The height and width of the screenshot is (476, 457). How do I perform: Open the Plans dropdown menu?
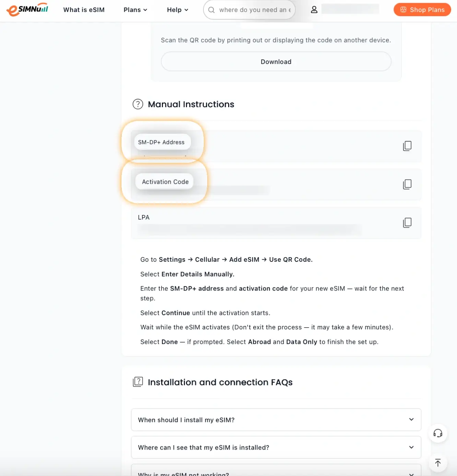click(x=135, y=10)
